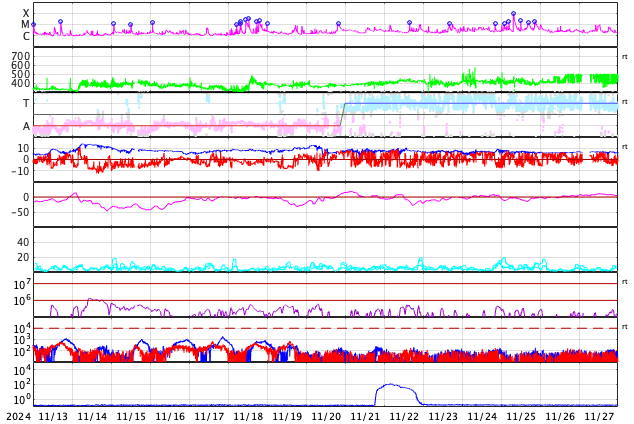Select the 11/20 date label
Viewport: 634px width, 424px height.
pyautogui.click(x=326, y=416)
